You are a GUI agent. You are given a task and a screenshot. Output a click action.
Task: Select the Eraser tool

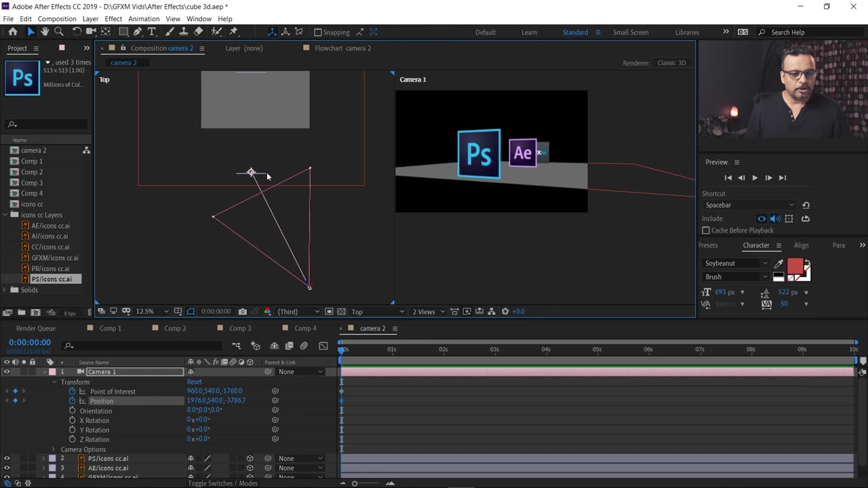pos(198,32)
